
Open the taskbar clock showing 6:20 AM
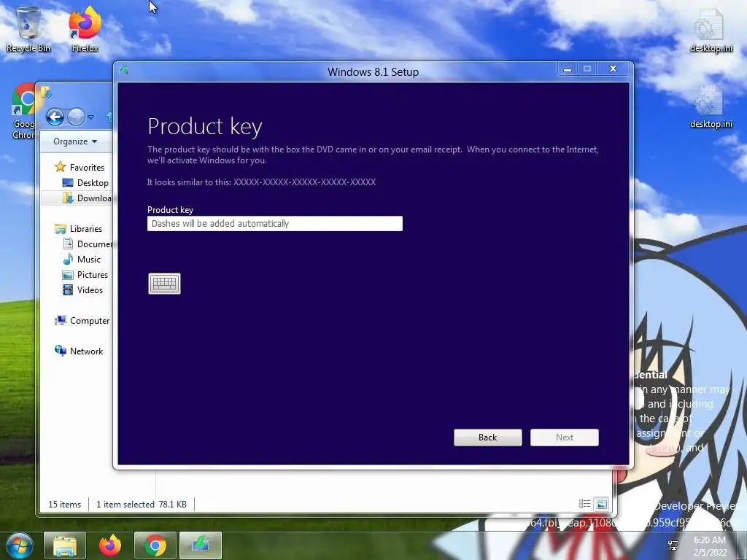point(710,546)
